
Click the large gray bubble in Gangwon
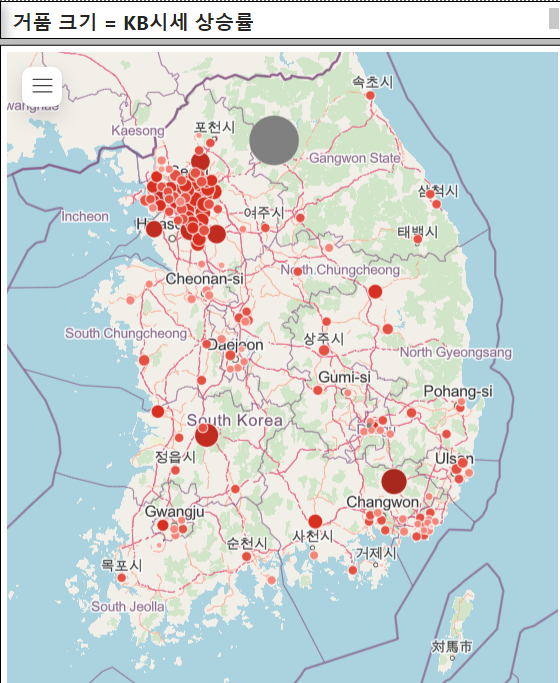274,140
